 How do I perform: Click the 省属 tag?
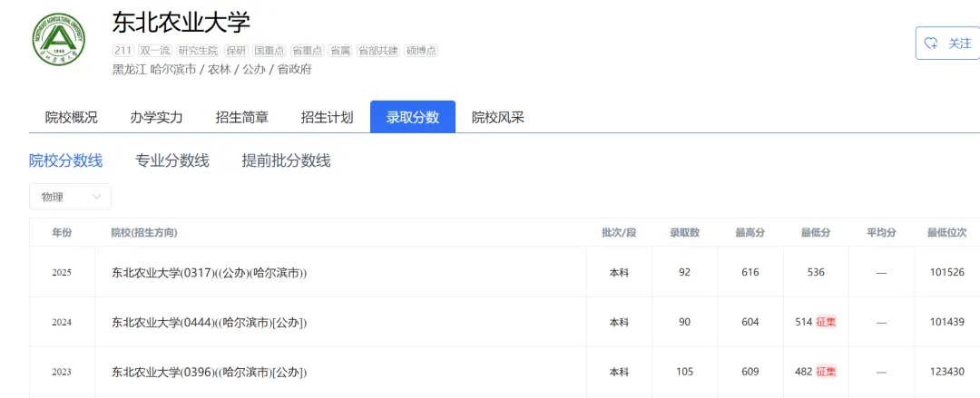tap(340, 51)
